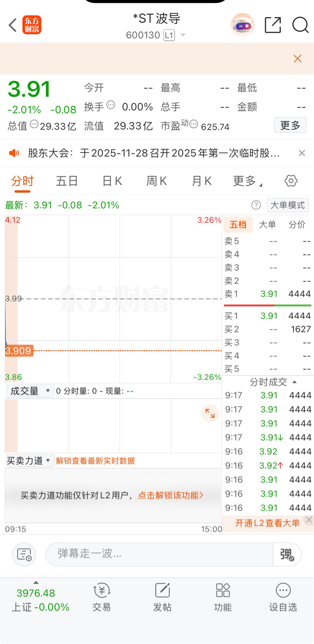Tap the 弹幕走一波 input field
The width and height of the screenshot is (314, 644).
pyautogui.click(x=159, y=554)
